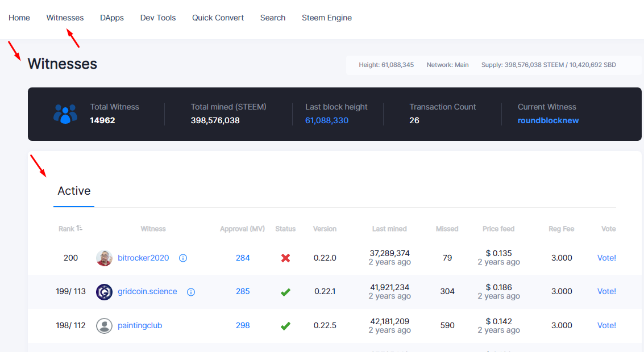This screenshot has height=352, width=644.
Task: Click the group people icon beside Total Witness
Action: click(x=65, y=114)
